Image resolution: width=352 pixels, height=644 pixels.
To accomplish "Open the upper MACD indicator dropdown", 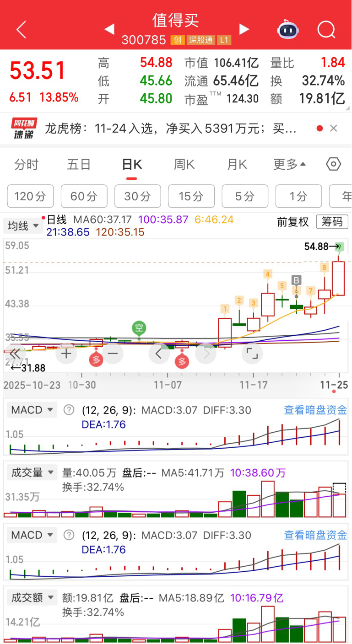I will coord(32,410).
